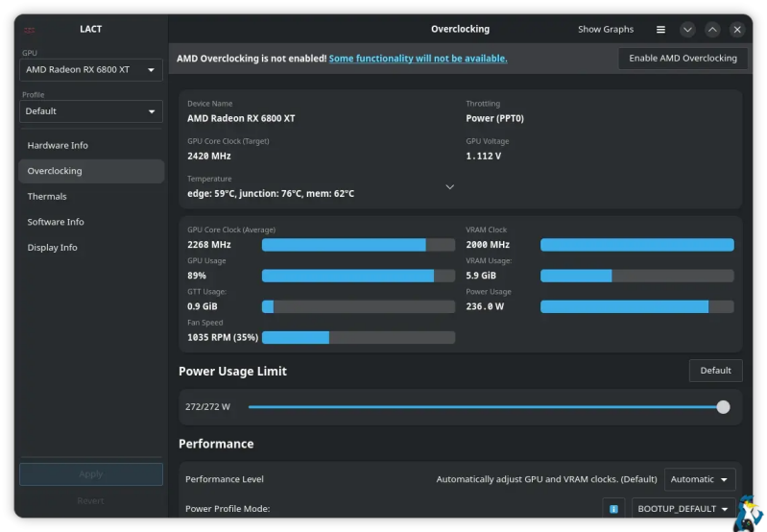This screenshot has width=767, height=532.
Task: Go to Hardware Info page
Action: [x=91, y=145]
